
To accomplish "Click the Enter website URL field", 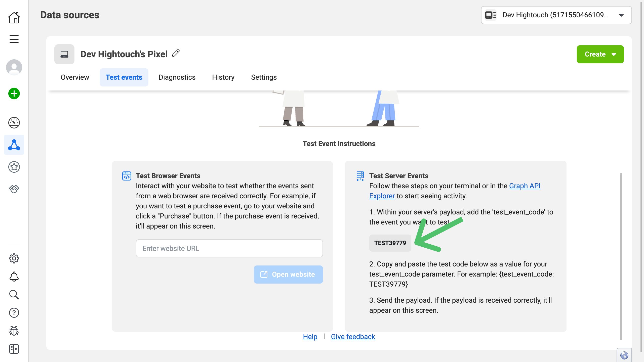I will point(229,248).
